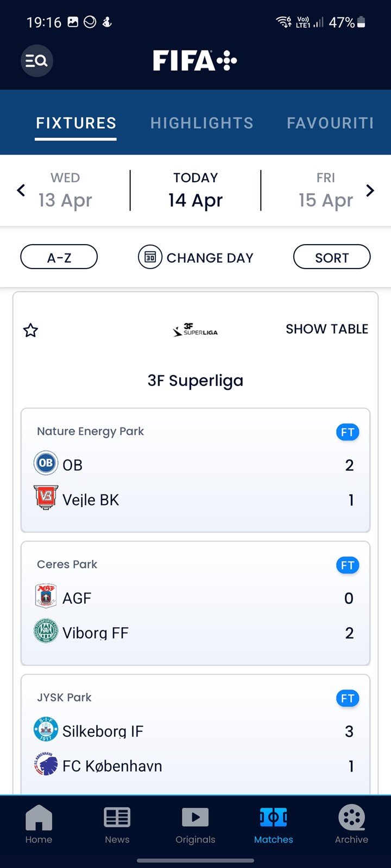Switch to the Favourites tab
391x868 pixels.
coord(330,123)
